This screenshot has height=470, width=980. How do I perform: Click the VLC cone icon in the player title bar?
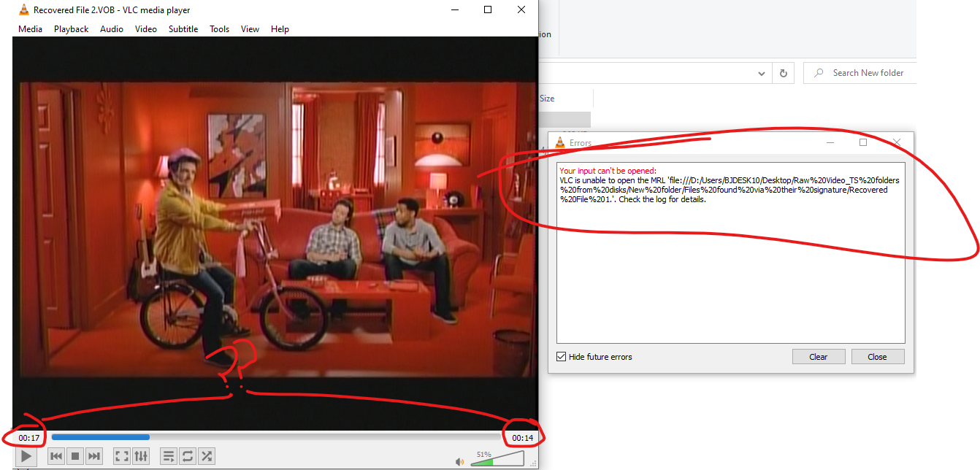pyautogui.click(x=23, y=9)
